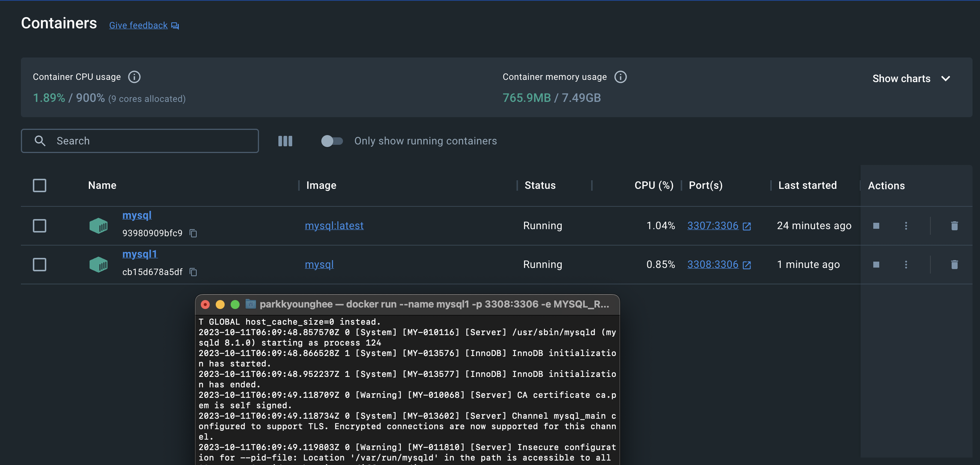Open more actions menu for mysql row

pyautogui.click(x=906, y=226)
